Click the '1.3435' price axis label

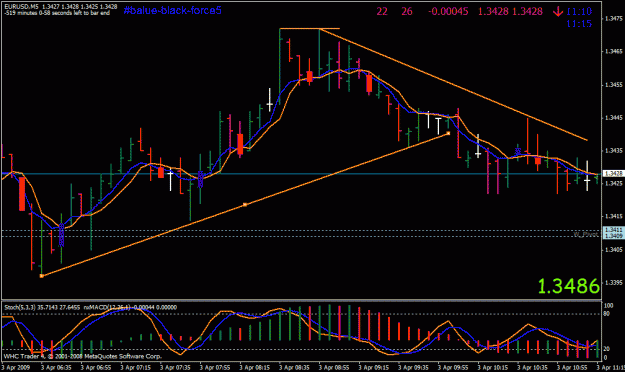pos(614,151)
